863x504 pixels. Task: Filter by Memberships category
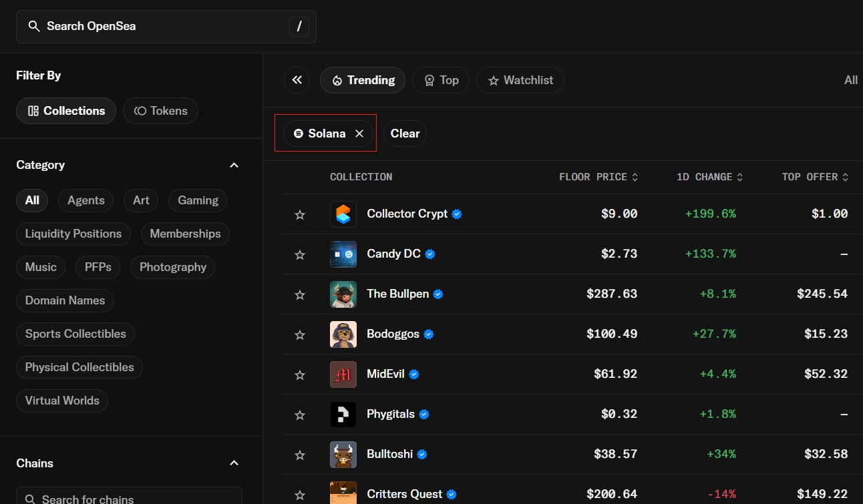pyautogui.click(x=185, y=234)
